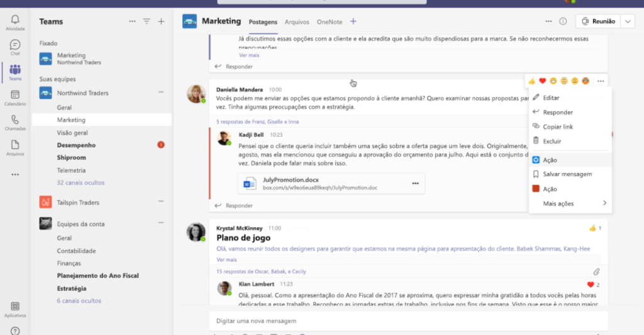This screenshot has height=335, width=644.
Task: Open Northwind Traders team more options
Action: [161, 92]
